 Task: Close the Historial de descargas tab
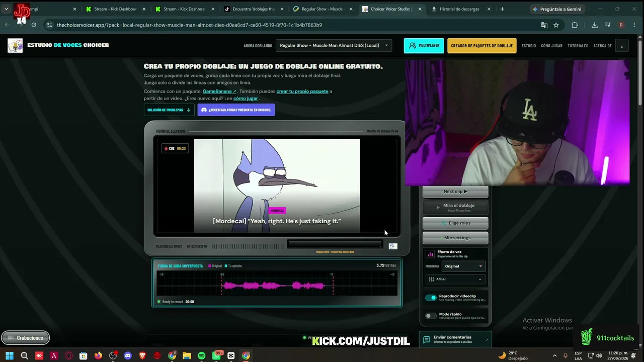coord(489,9)
